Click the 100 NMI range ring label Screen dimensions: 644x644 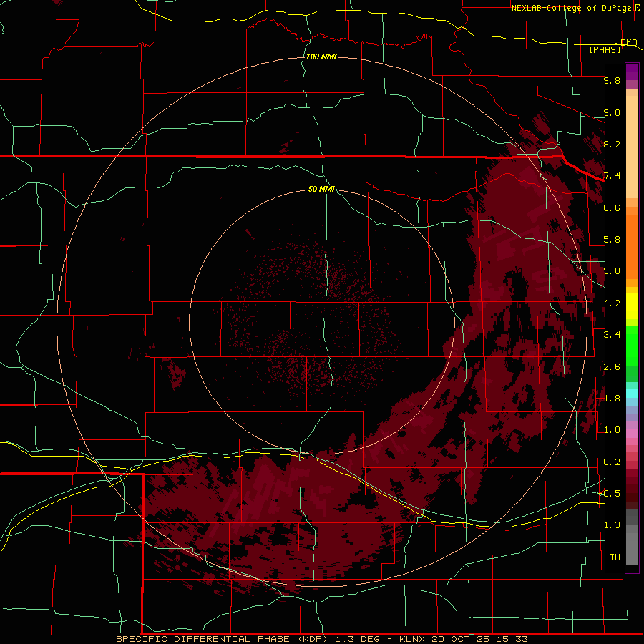(321, 57)
